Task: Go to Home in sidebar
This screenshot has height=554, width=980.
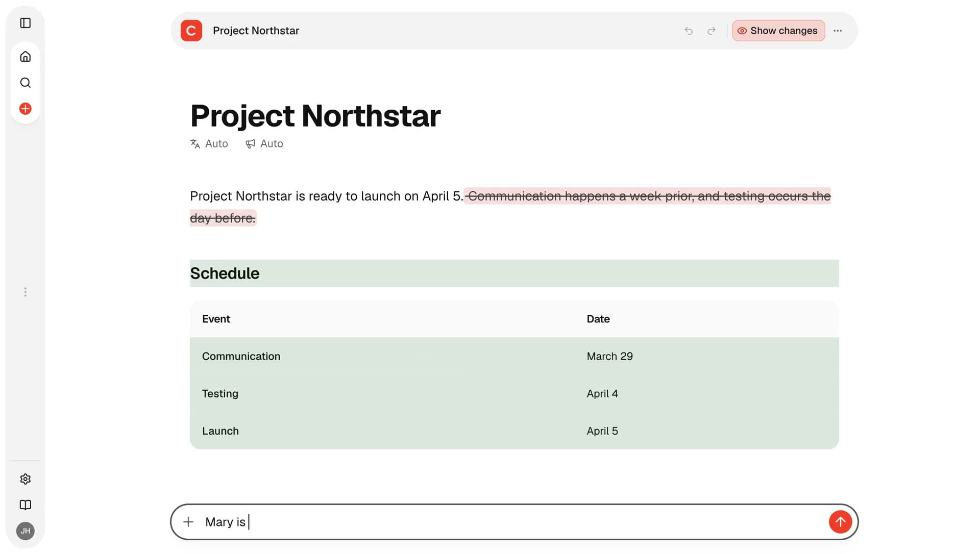Action: (x=25, y=57)
